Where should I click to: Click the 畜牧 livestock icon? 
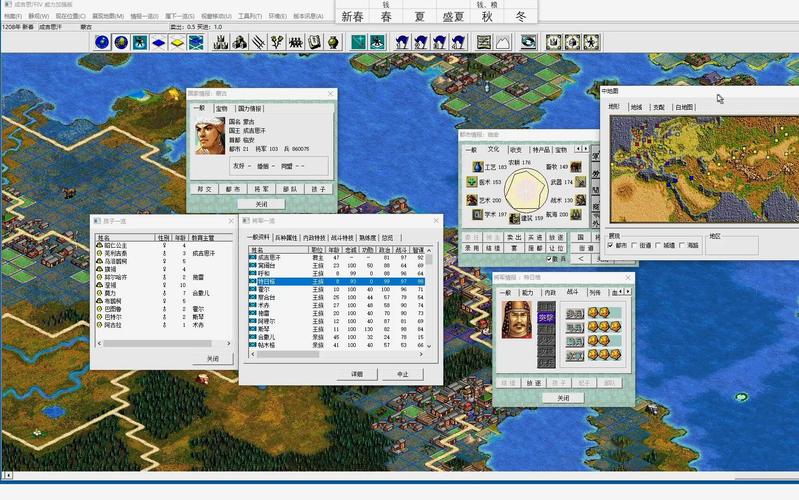576,167
